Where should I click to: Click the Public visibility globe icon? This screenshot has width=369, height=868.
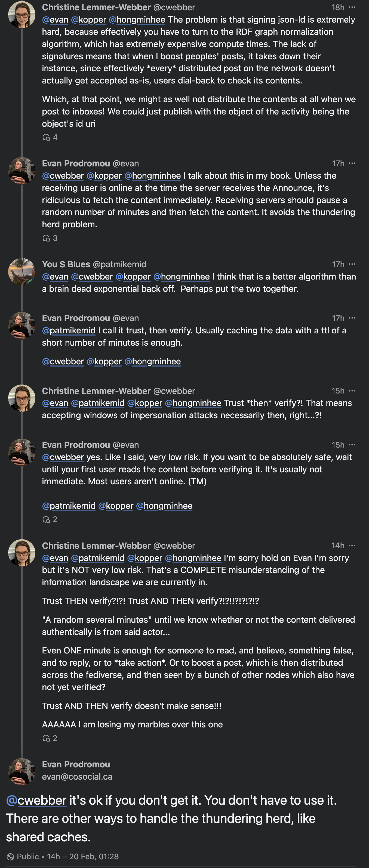tap(10, 857)
